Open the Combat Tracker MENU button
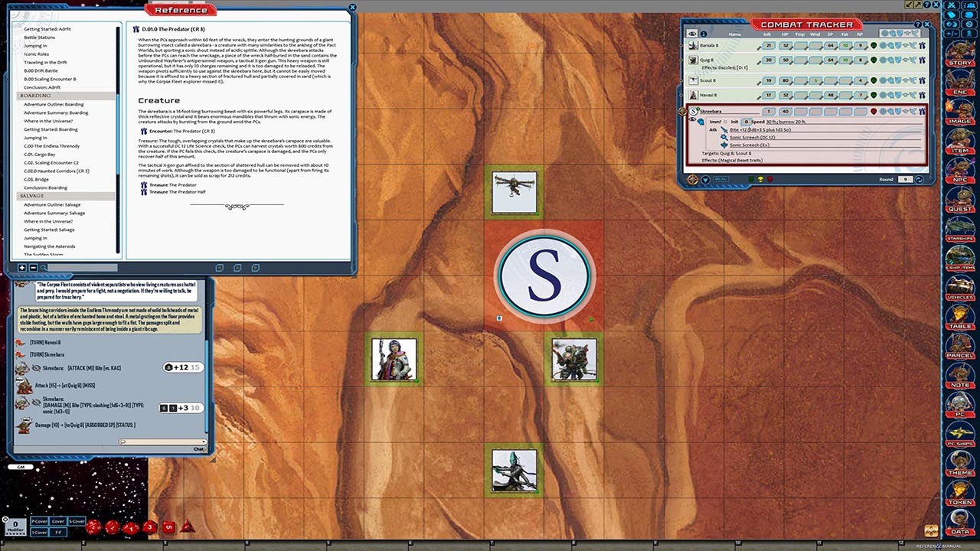Viewport: 980px width, 551px height. coord(721,178)
